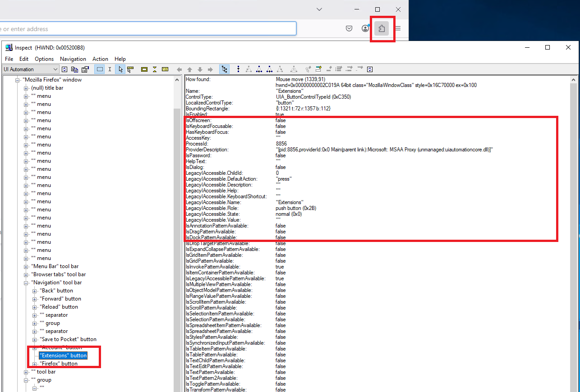Click the tree pane vertical scrollbar
The width and height of the screenshot is (580, 392).
pyautogui.click(x=177, y=234)
